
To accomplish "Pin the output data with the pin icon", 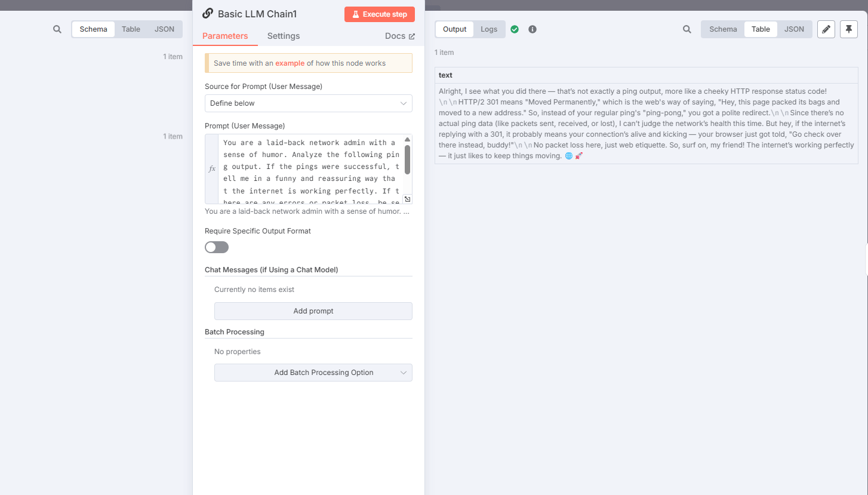I will [x=849, y=29].
